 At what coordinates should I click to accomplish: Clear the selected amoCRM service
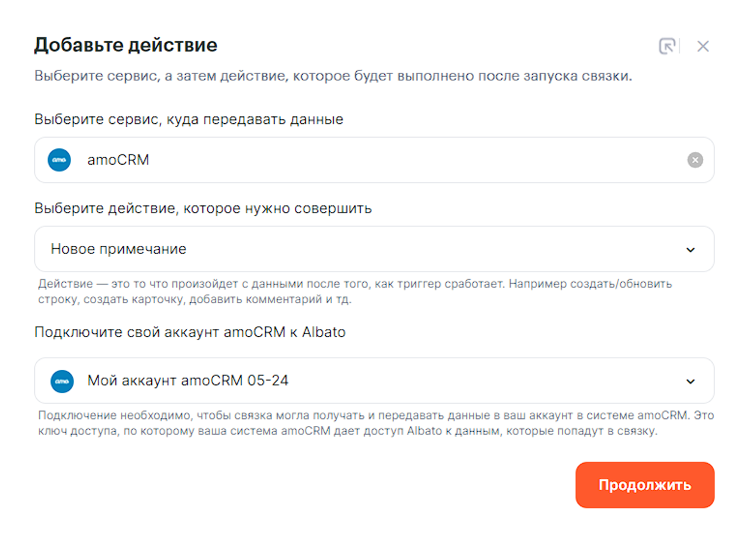pos(695,160)
